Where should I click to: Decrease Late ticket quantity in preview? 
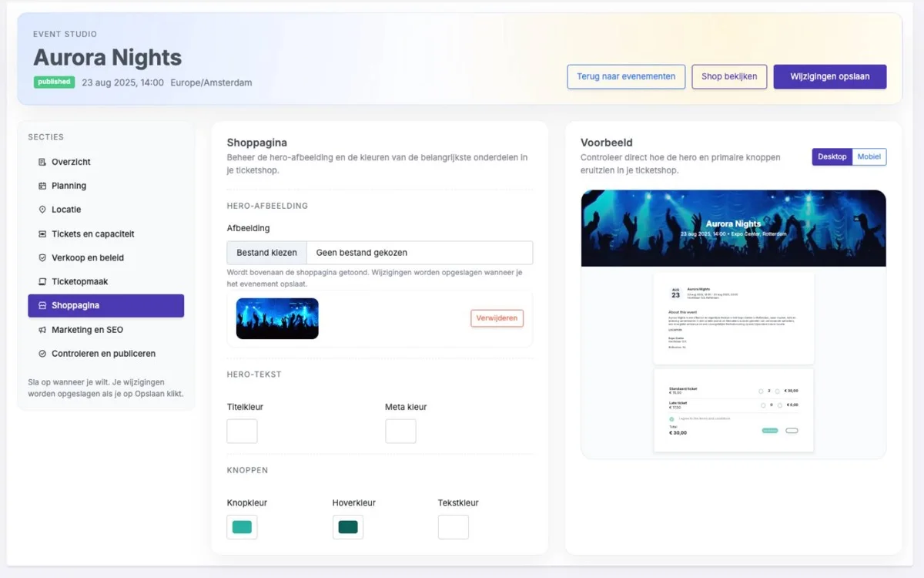click(x=763, y=405)
